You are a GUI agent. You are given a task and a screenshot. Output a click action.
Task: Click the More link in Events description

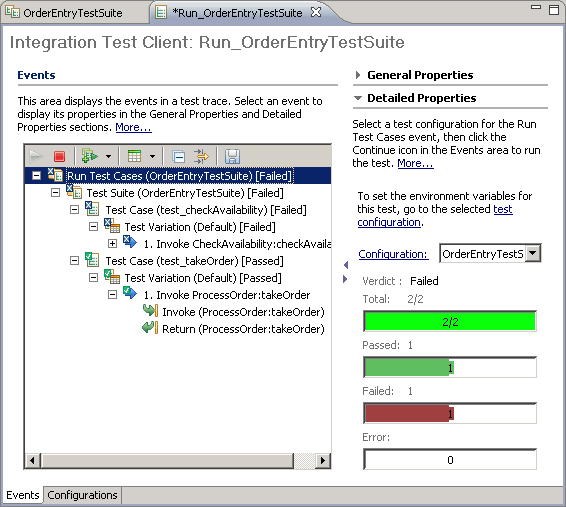(x=133, y=127)
